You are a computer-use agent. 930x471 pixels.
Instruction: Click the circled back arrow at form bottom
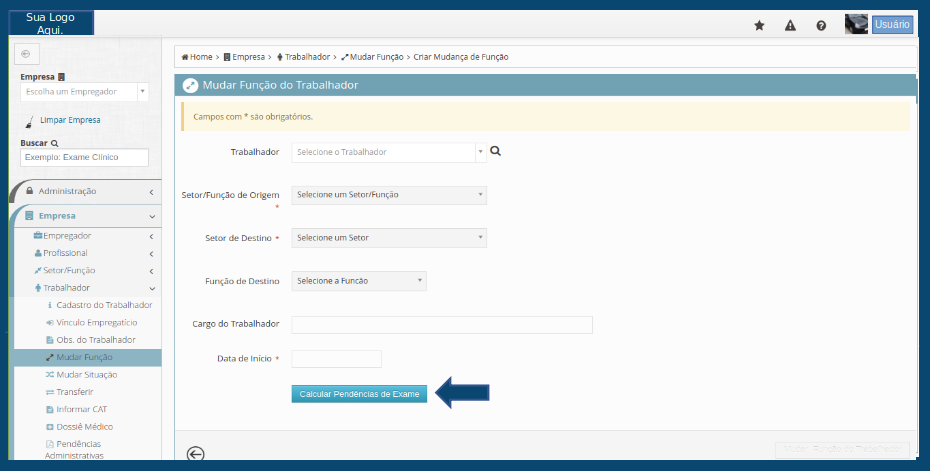[x=195, y=454]
